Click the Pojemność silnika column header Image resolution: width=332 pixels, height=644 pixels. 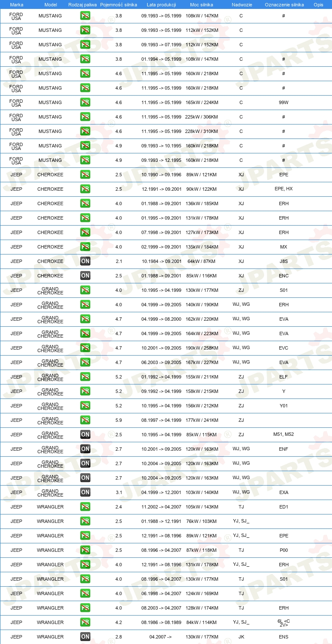[x=119, y=5]
